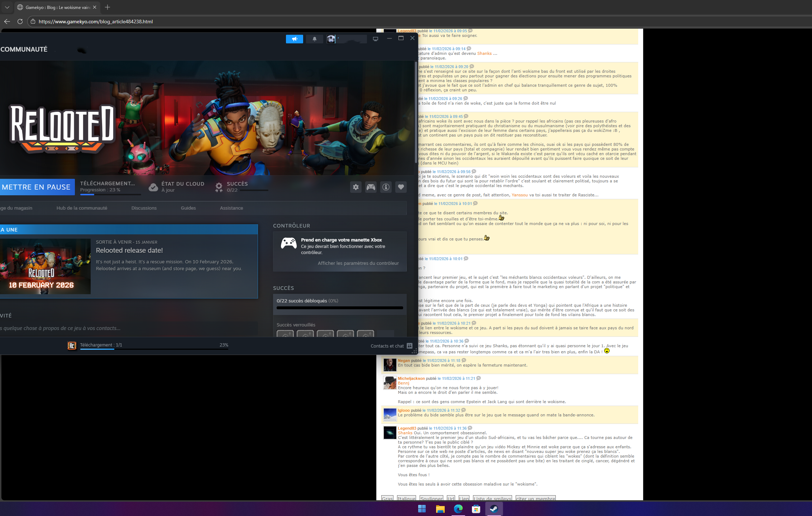
Task: Click the controller layout icon
Action: [371, 187]
